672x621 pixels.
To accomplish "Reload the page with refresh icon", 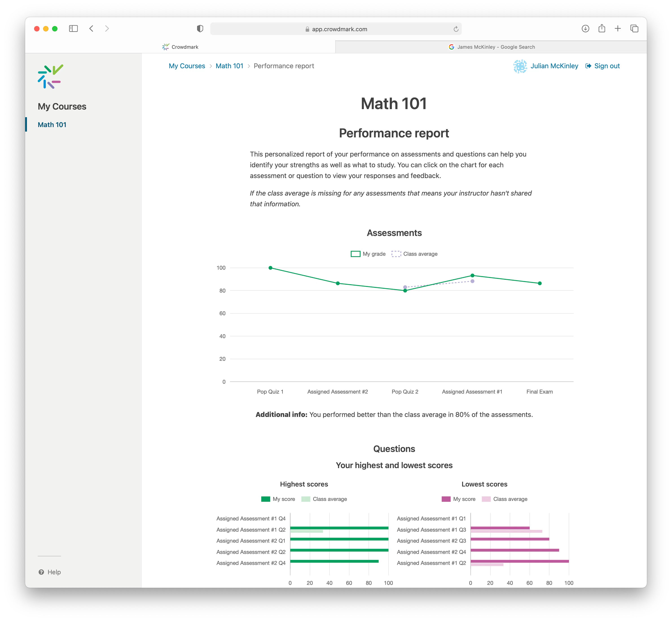I will tap(456, 29).
